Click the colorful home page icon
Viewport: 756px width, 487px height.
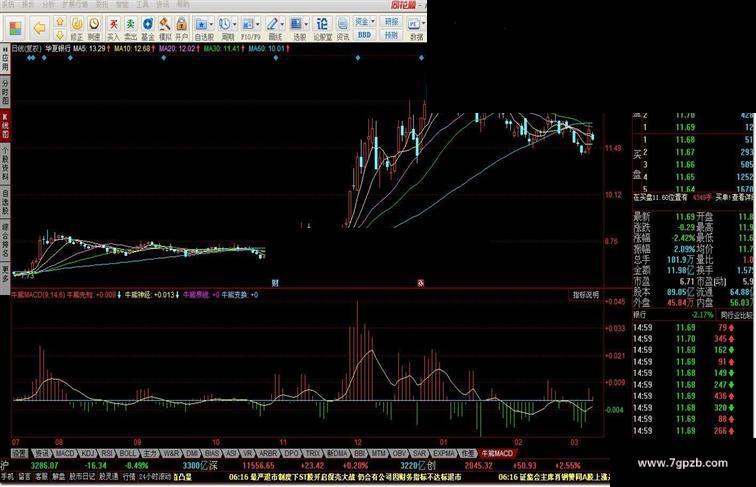tap(15, 28)
